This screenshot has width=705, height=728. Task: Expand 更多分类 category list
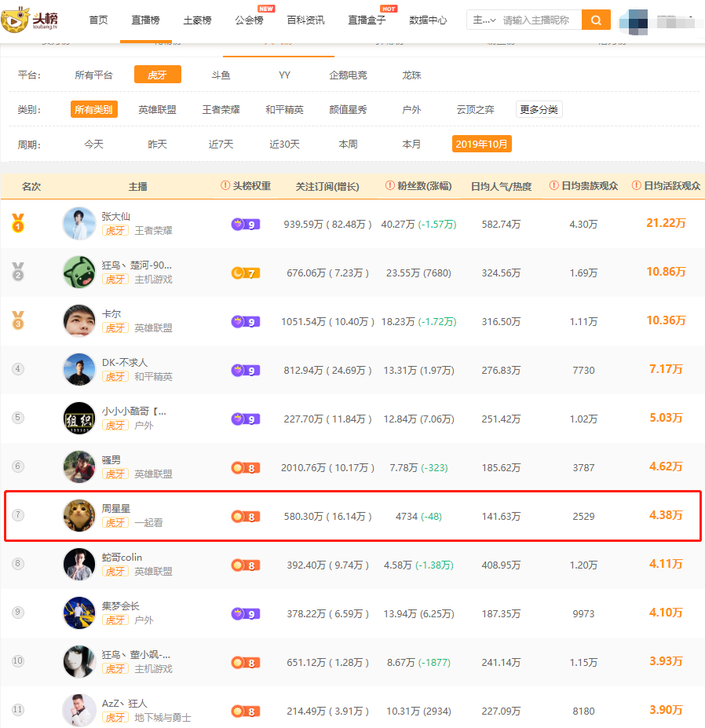(539, 110)
